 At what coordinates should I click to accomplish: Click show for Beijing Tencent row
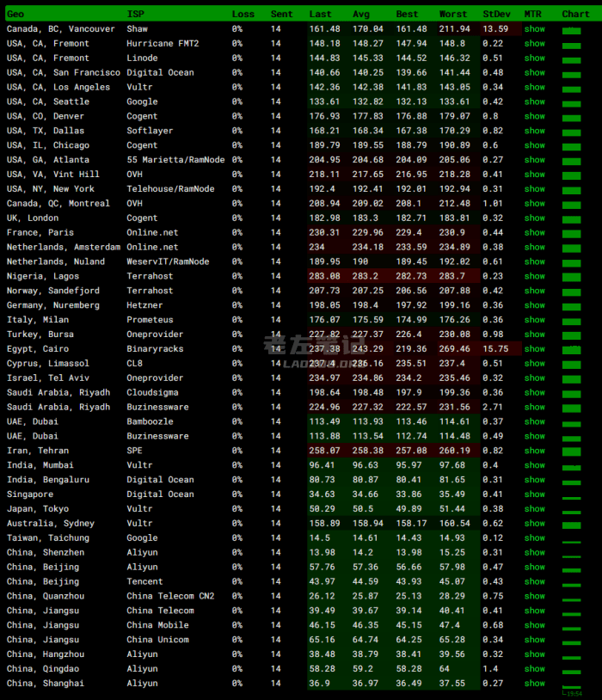(535, 581)
